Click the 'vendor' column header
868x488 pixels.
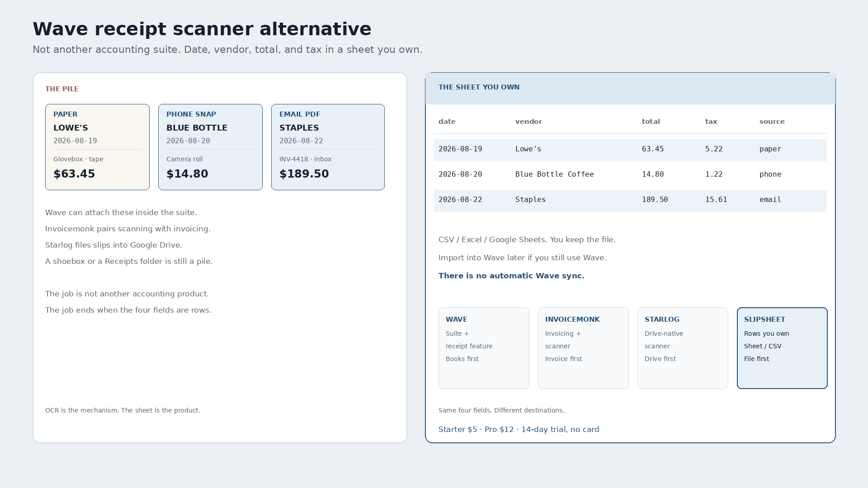[528, 122]
